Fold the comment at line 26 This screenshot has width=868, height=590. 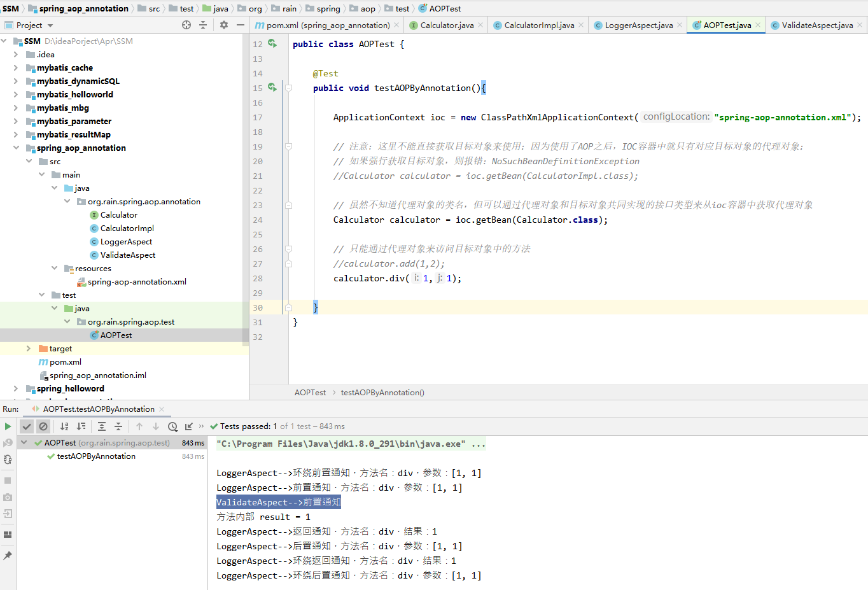coord(288,249)
